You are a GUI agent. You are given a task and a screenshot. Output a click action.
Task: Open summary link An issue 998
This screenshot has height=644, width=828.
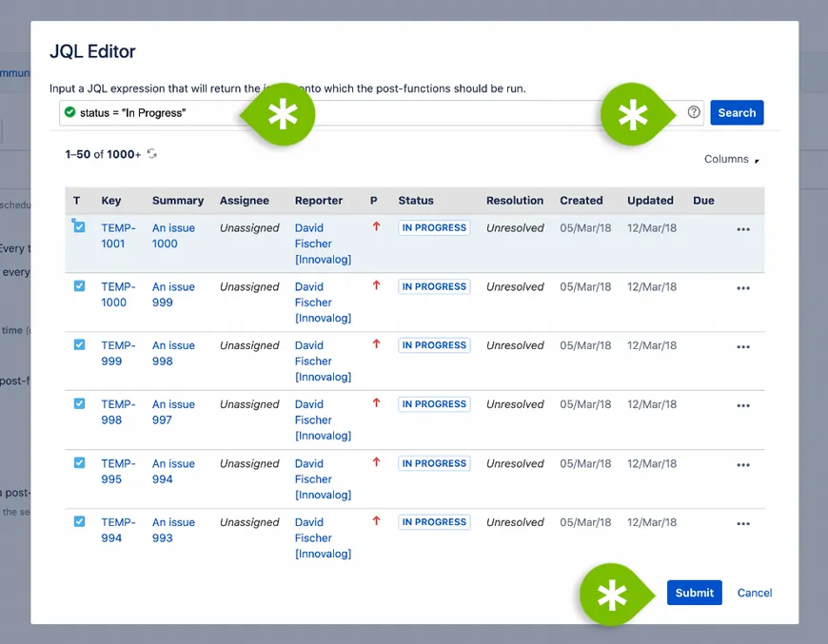(173, 353)
